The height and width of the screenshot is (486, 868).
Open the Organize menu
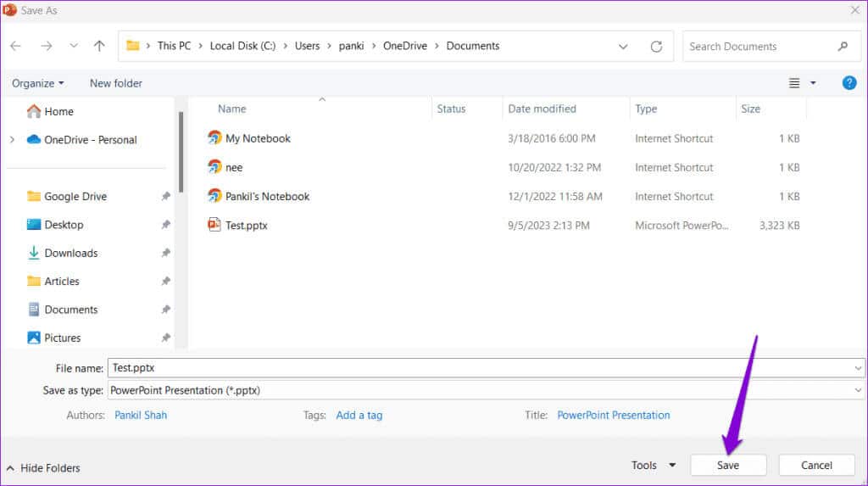37,83
